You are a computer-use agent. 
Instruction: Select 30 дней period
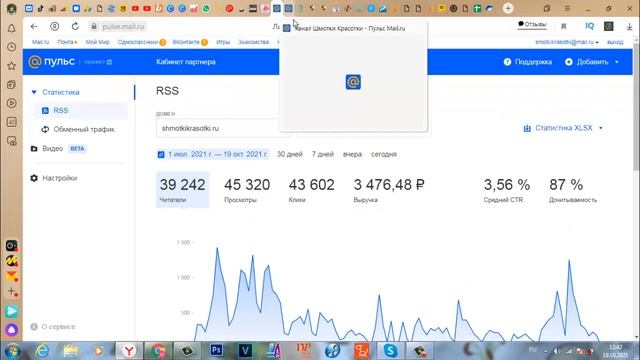[290, 154]
